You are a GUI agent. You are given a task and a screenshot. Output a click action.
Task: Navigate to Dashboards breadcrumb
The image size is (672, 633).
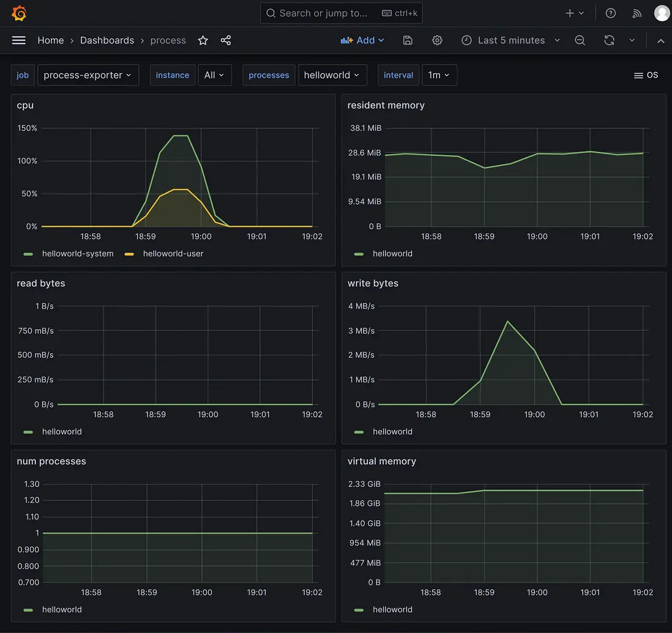point(107,40)
